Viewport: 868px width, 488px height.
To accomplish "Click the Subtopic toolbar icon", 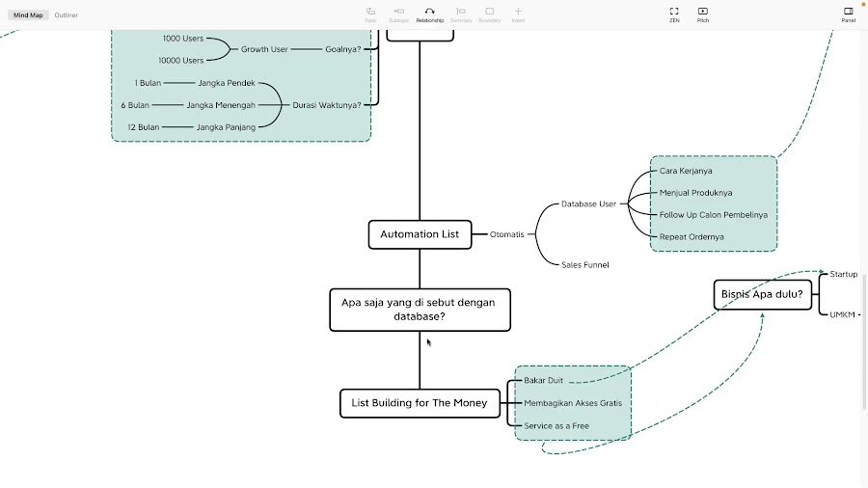I will (x=398, y=14).
